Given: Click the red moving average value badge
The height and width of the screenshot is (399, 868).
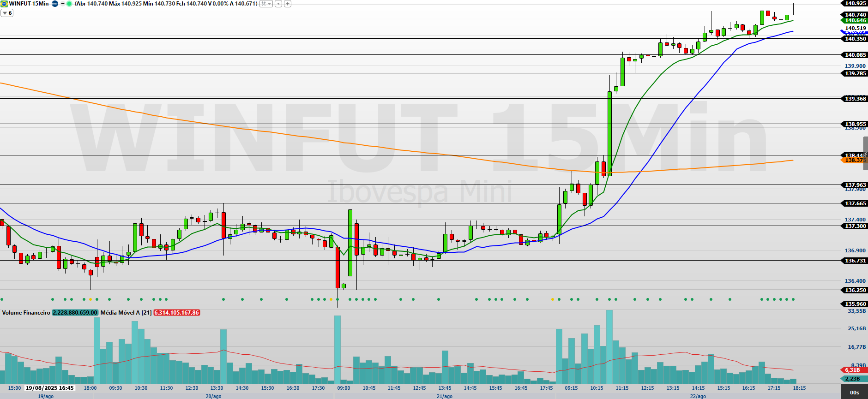Looking at the screenshot, I should 176,313.
